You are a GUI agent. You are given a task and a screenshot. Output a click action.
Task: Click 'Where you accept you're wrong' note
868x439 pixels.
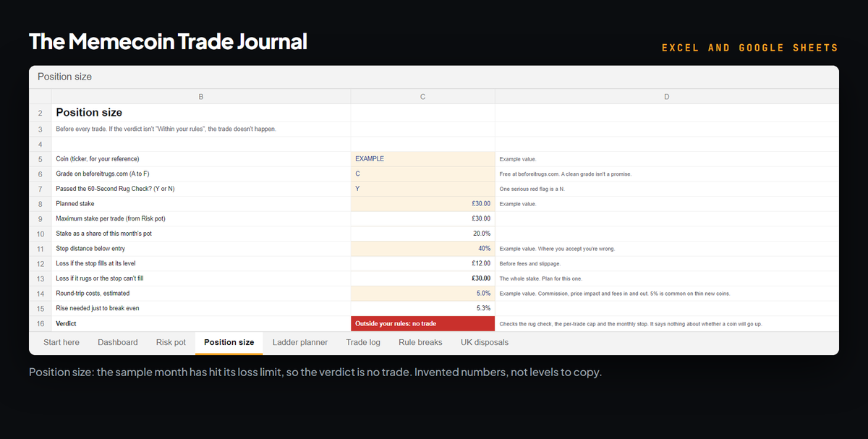pyautogui.click(x=557, y=249)
